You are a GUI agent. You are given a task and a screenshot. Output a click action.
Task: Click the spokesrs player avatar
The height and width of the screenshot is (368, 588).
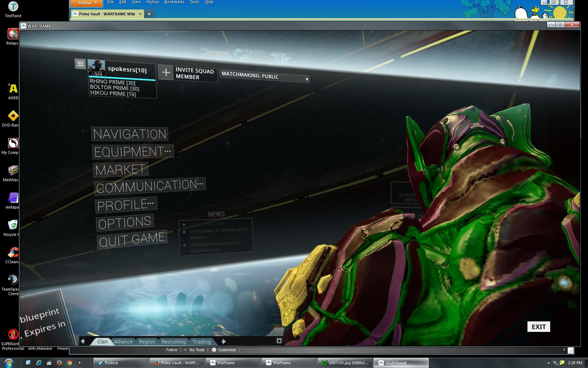click(x=97, y=68)
